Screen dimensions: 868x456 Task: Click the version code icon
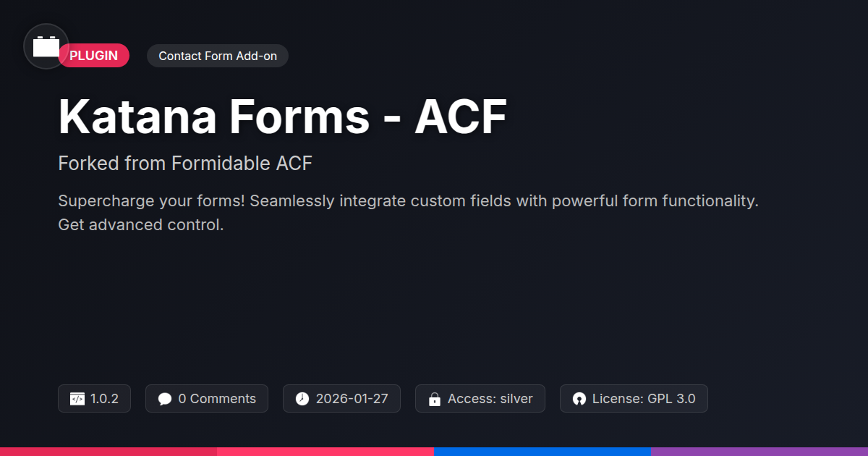(x=77, y=399)
